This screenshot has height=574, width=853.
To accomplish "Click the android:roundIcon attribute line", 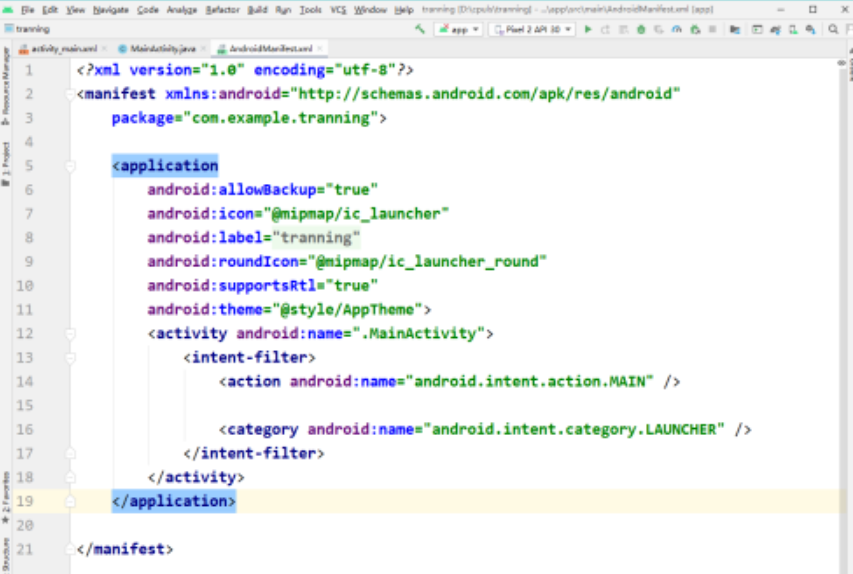I will coord(347,262).
